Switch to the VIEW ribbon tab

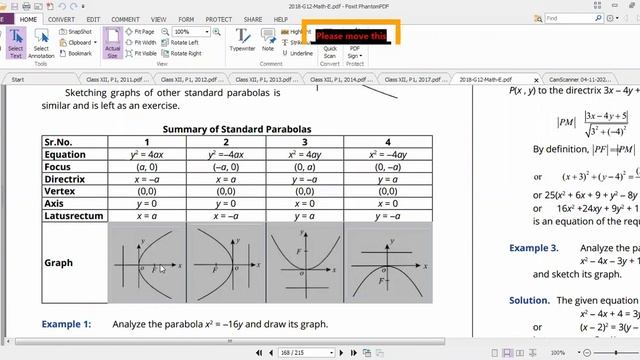[x=158, y=19]
